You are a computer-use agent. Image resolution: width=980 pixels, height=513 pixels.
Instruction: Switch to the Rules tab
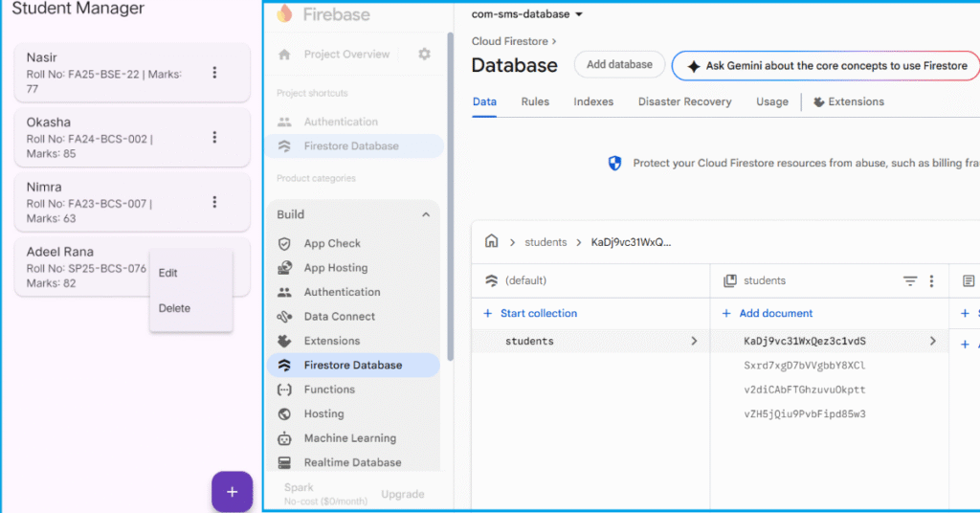pos(535,102)
